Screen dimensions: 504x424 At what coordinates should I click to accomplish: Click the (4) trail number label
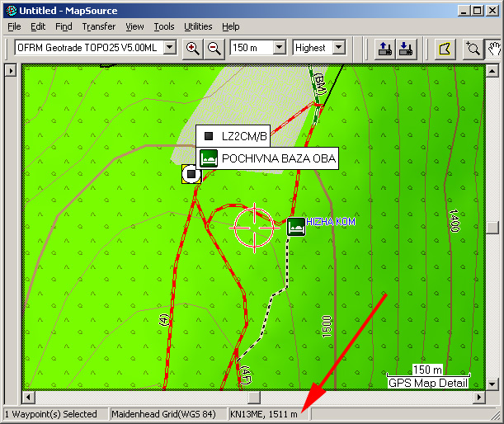pyautogui.click(x=165, y=320)
